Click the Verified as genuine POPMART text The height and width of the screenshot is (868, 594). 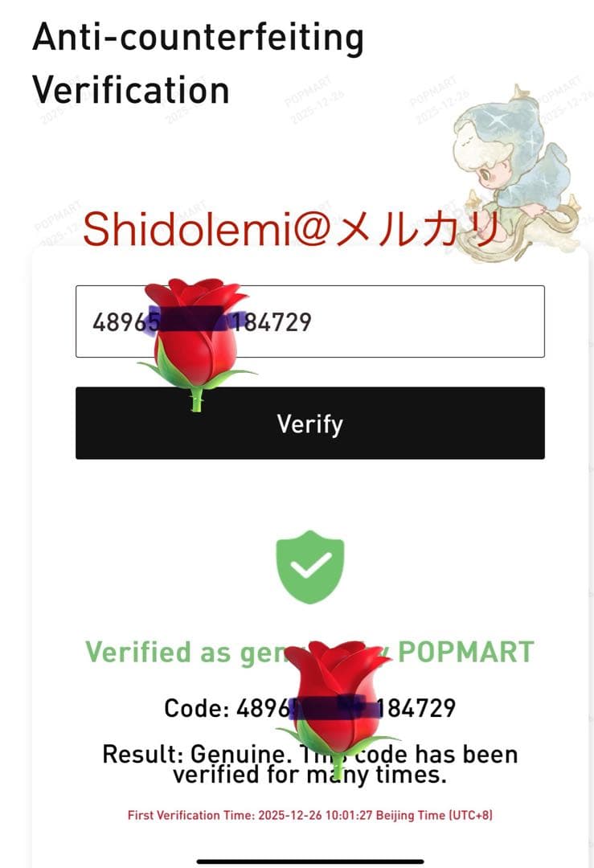coord(309,652)
